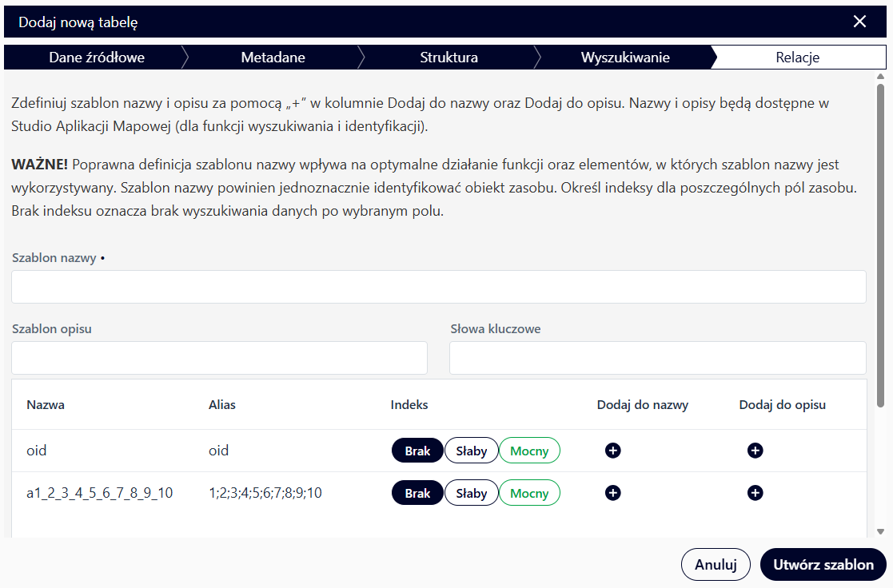Add oid field to name template
Viewport: 893px width, 588px height.
pyautogui.click(x=612, y=451)
